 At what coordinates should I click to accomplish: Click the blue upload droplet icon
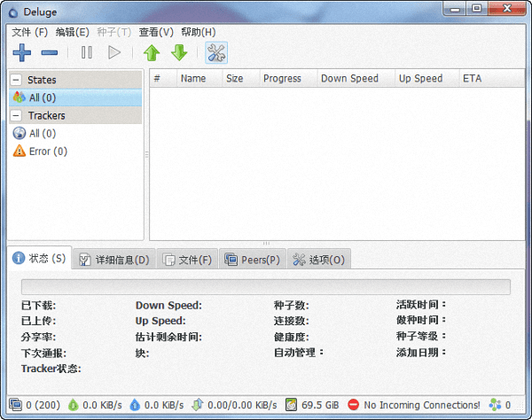[135, 405]
